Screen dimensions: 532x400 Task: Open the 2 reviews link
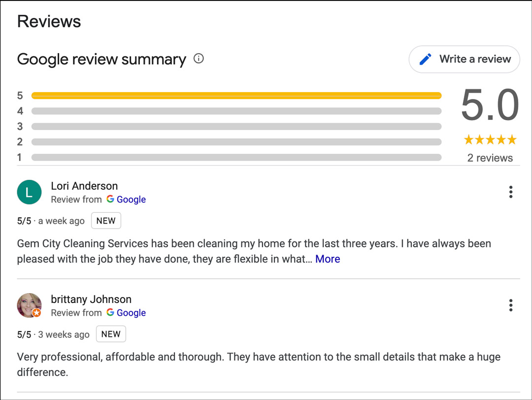pyautogui.click(x=490, y=157)
